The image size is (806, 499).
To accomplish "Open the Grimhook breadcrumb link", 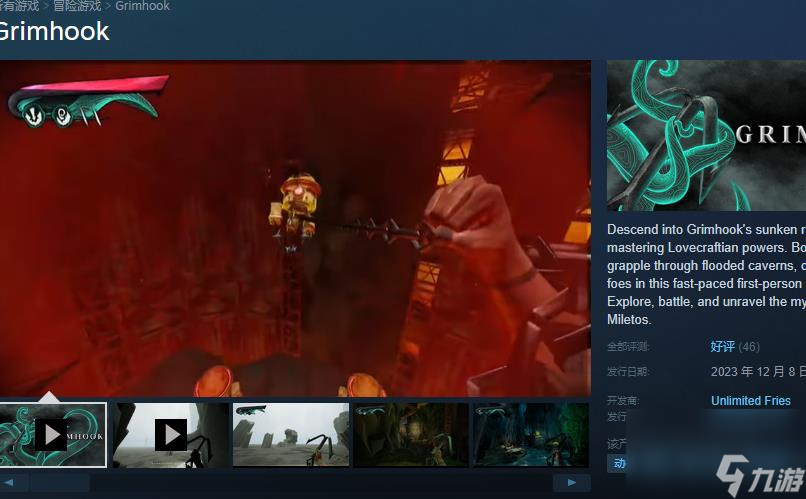I will coord(142,6).
